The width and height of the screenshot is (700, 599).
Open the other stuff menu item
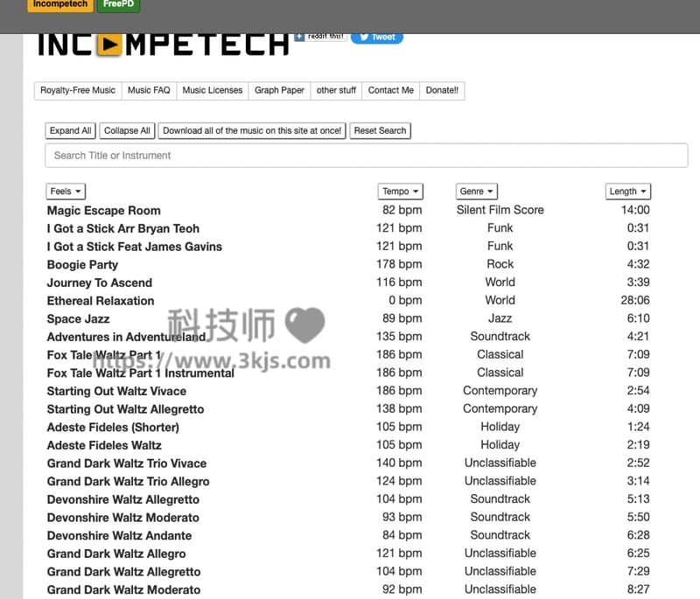click(336, 91)
